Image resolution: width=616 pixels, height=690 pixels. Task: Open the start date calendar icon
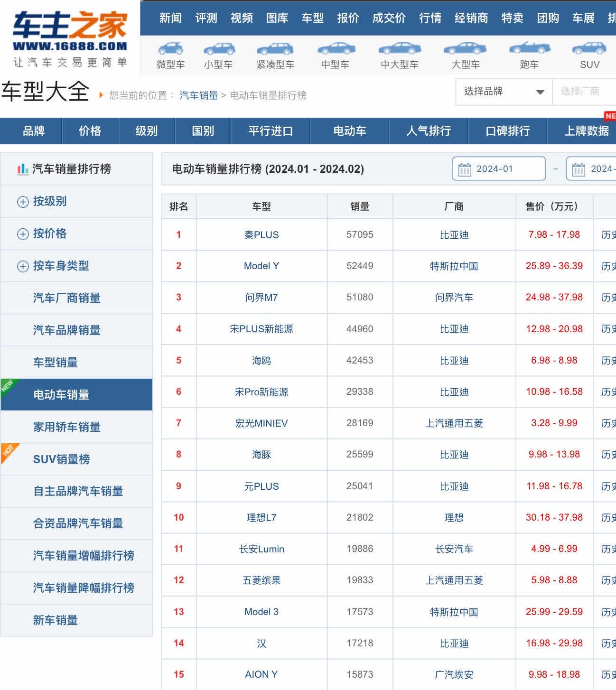coord(465,169)
